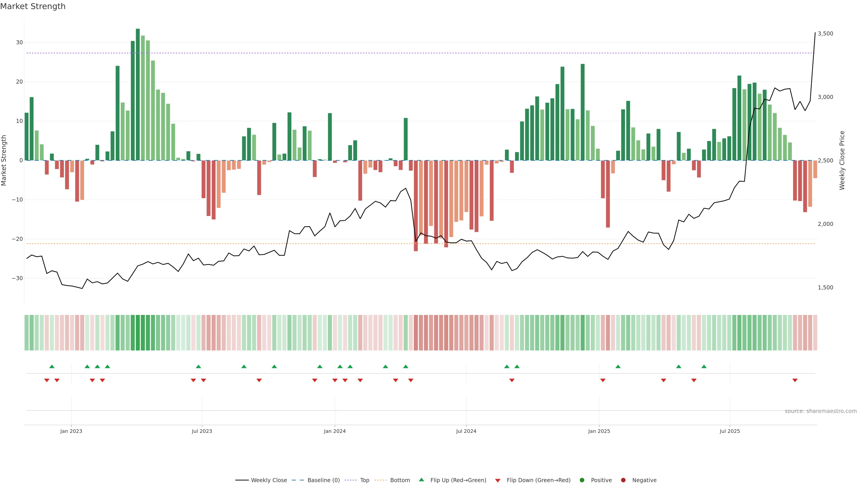Click Positive green circle legend icon
The height and width of the screenshot is (488, 868).
pos(582,480)
